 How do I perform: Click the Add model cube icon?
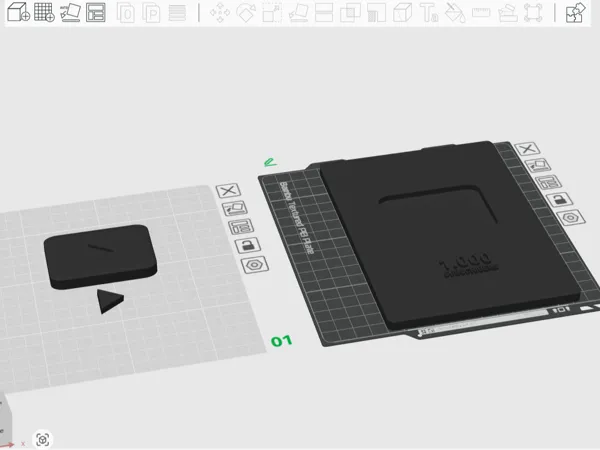pos(19,12)
